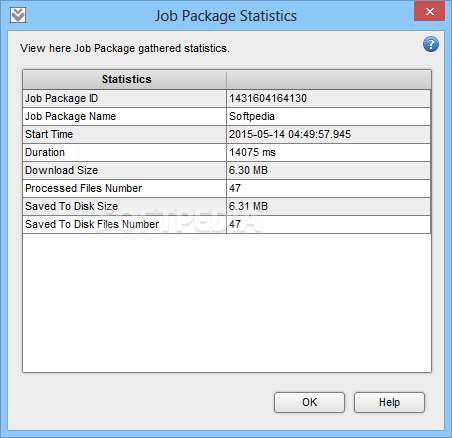The height and width of the screenshot is (438, 452).
Task: Select the Saved To Disk Size row
Action: coord(227,206)
